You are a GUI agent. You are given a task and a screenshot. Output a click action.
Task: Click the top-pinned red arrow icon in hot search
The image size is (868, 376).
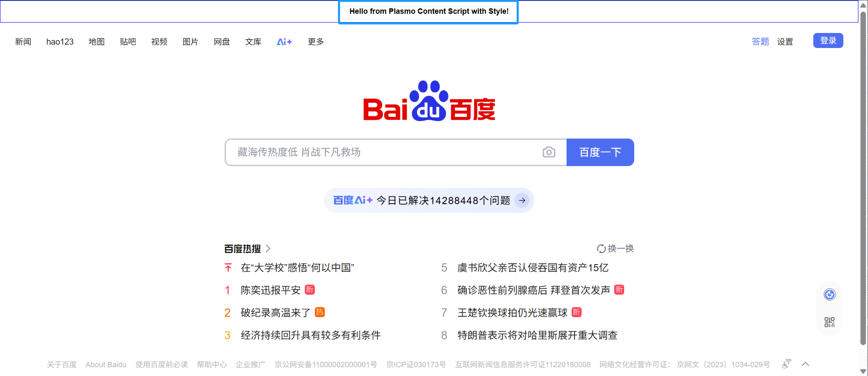pyautogui.click(x=228, y=267)
